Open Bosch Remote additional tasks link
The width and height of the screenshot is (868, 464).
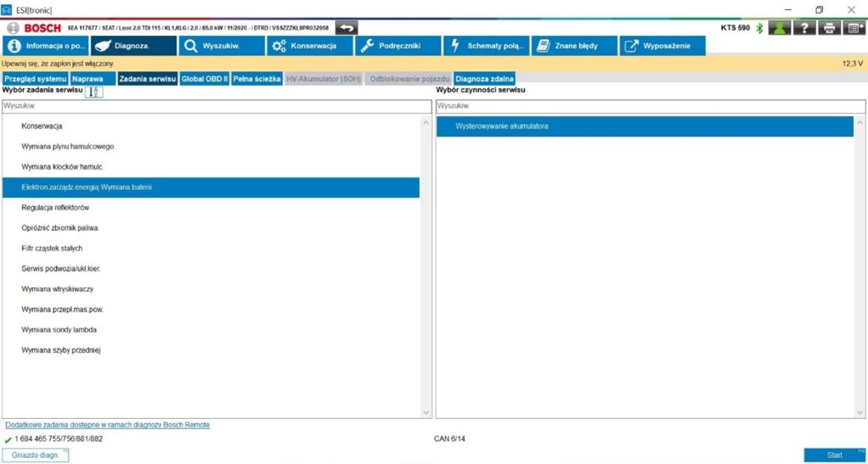coord(108,425)
